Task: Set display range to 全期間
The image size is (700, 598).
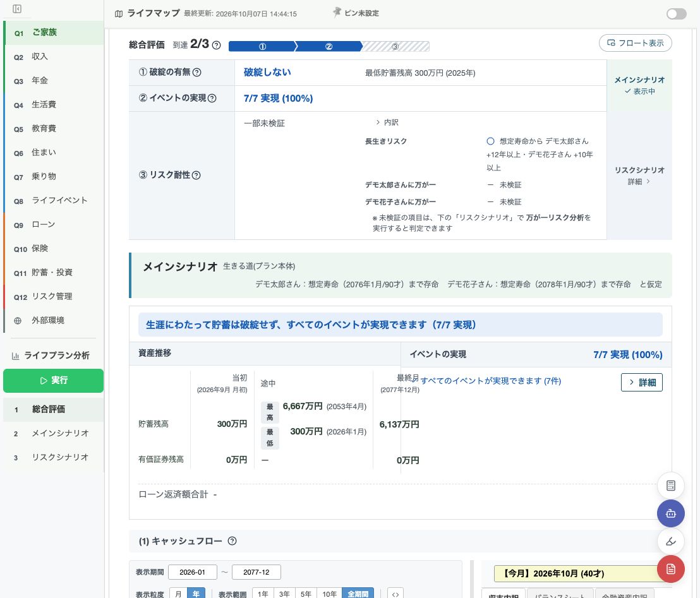Action: (x=358, y=594)
